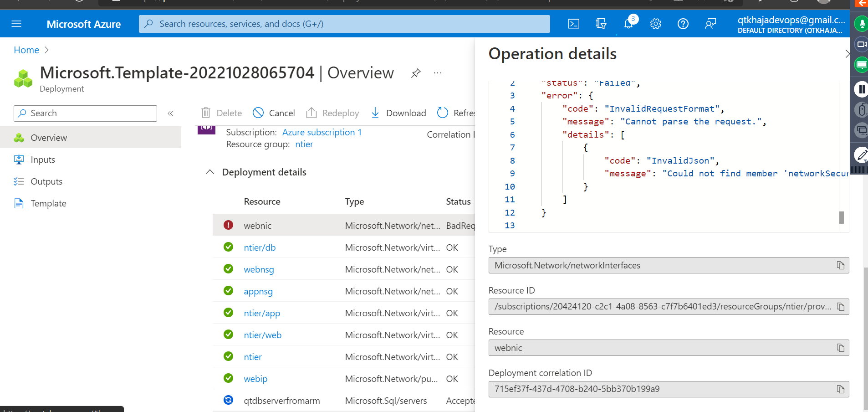Download the deployment details
This screenshot has width=868, height=412.
pyautogui.click(x=398, y=113)
